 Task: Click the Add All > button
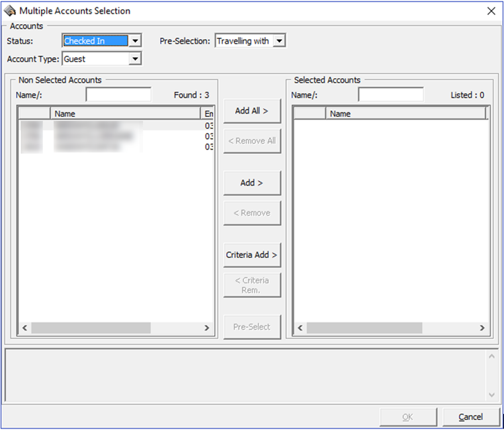[252, 111]
